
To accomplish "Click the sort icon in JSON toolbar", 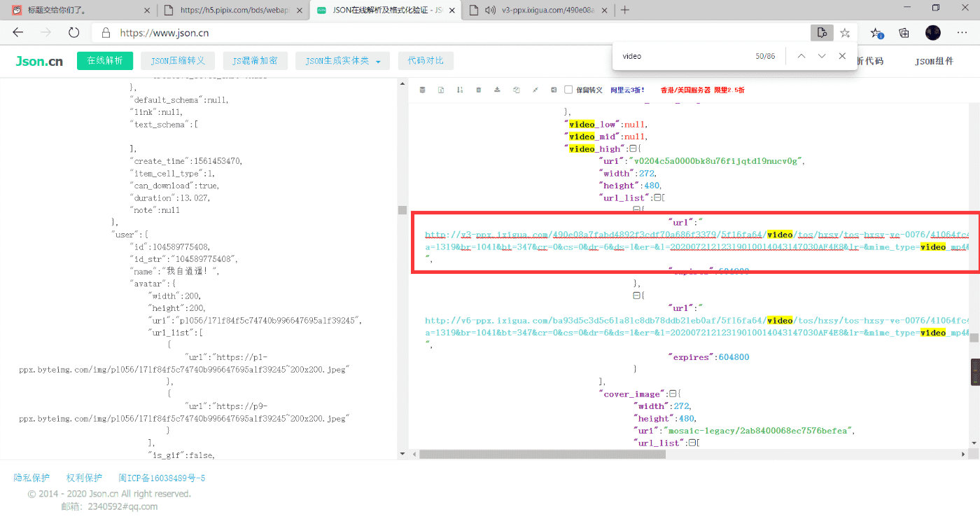I will (x=460, y=90).
